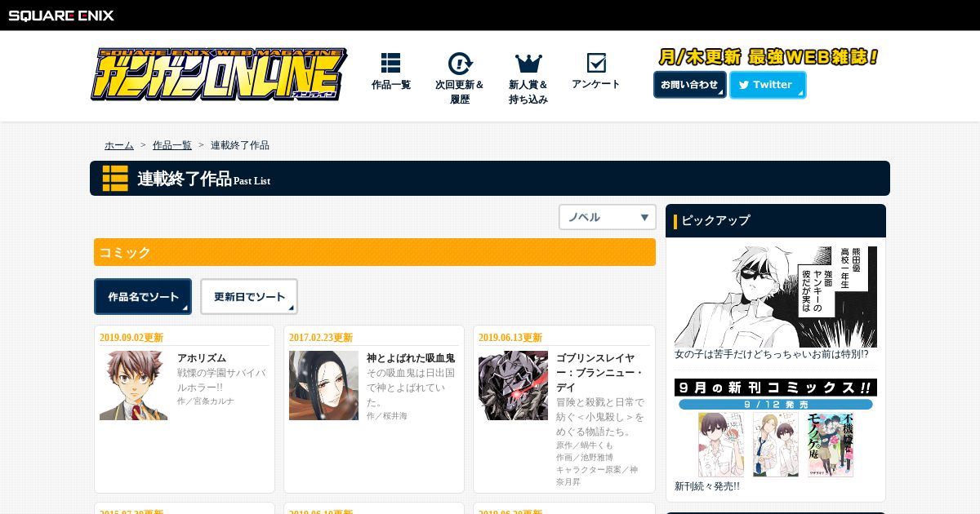Open ゴブリンスレイヤー cover thumbnail
980x514 pixels.
[x=513, y=385]
